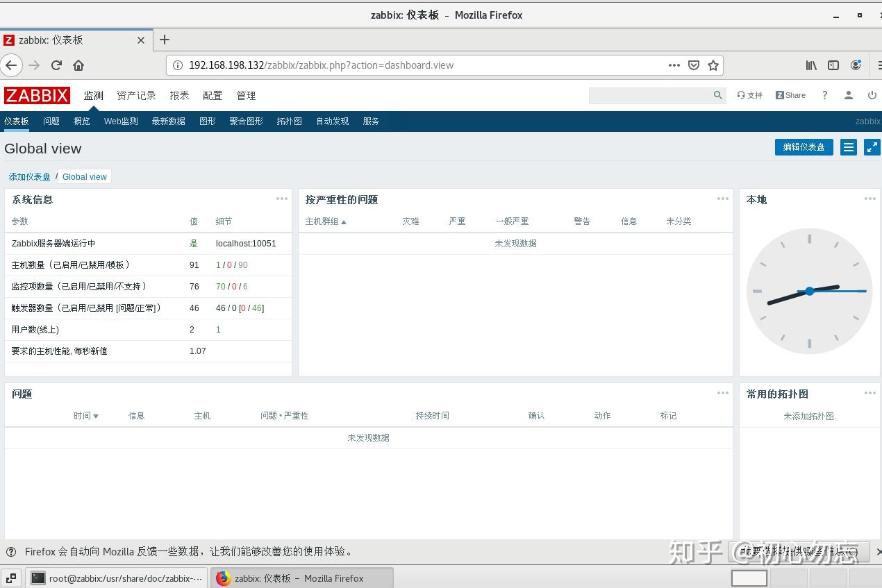Screen dimensions: 882x588
Task: Show site information icon in address bar
Action: click(x=177, y=65)
